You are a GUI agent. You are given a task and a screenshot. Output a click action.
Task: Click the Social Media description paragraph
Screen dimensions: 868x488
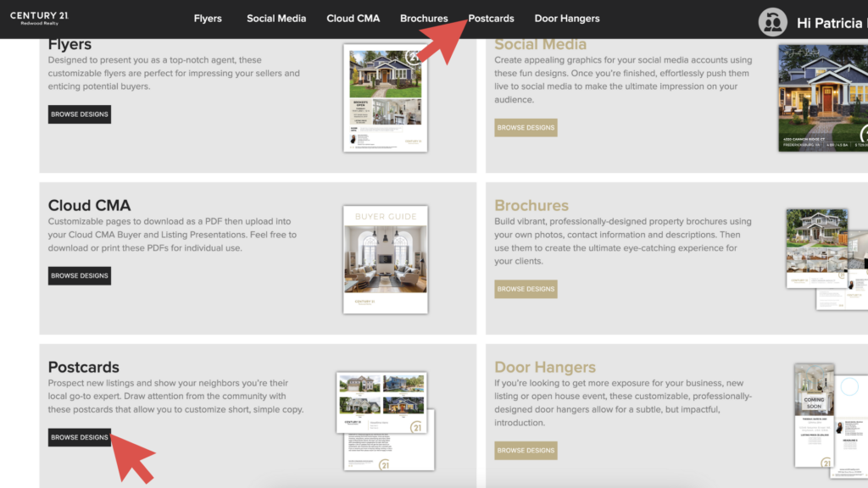[x=623, y=80]
